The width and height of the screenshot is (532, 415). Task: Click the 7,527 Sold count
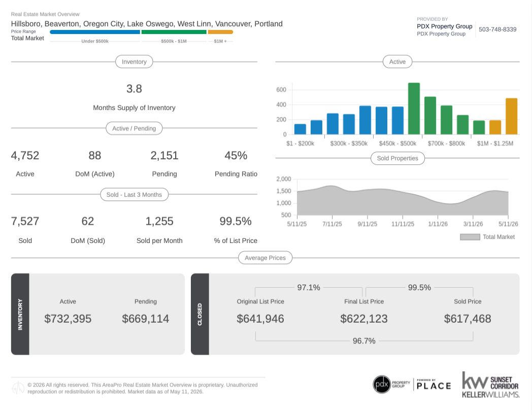tap(25, 221)
